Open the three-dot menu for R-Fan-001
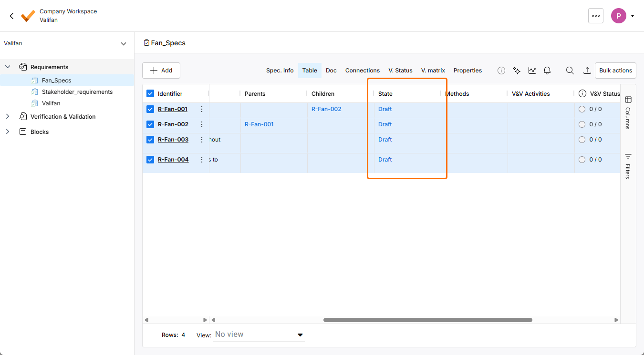 click(x=202, y=109)
